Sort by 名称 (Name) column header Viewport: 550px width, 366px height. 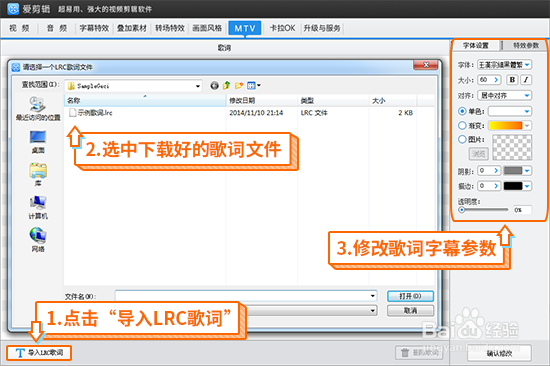pos(145,100)
